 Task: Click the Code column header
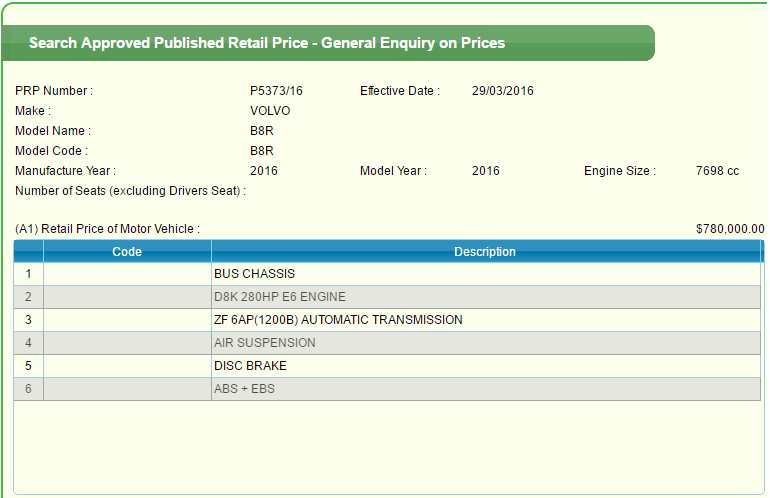coord(127,252)
